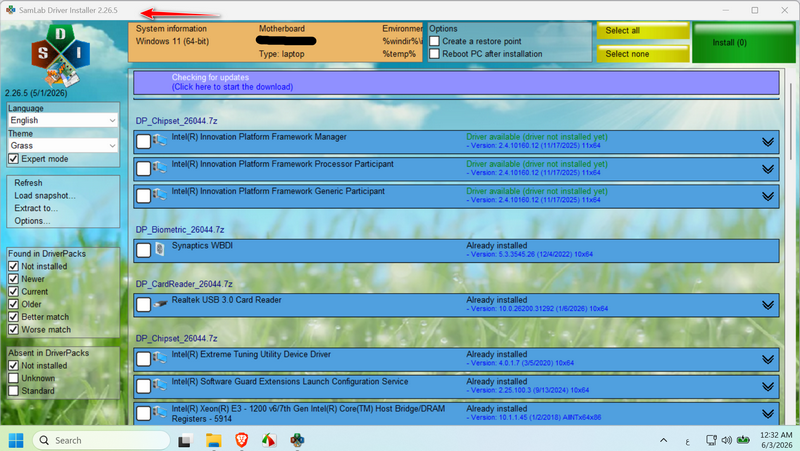Enable the Standard filter checkbox
This screenshot has width=800, height=451.
pyautogui.click(x=13, y=391)
